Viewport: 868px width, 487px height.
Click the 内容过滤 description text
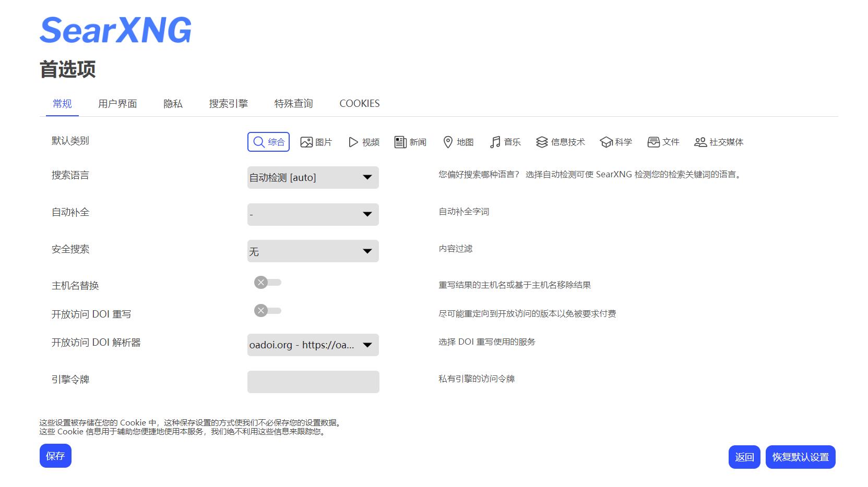[456, 249]
